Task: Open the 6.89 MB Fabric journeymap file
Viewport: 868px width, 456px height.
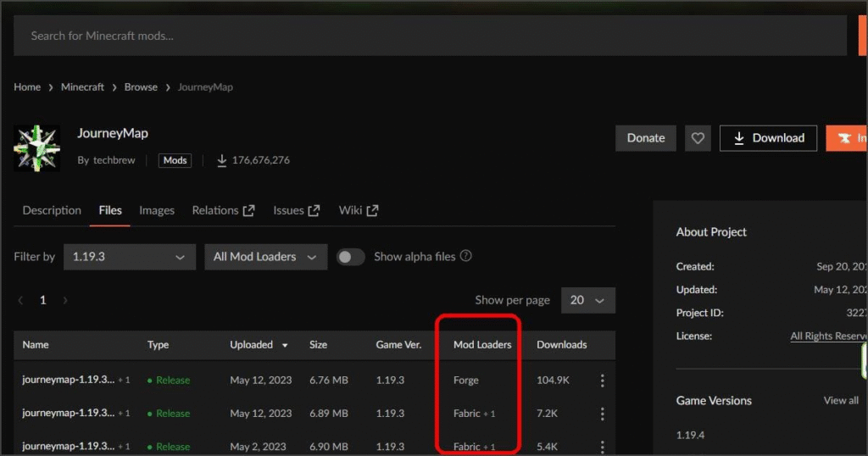Action: 68,413
